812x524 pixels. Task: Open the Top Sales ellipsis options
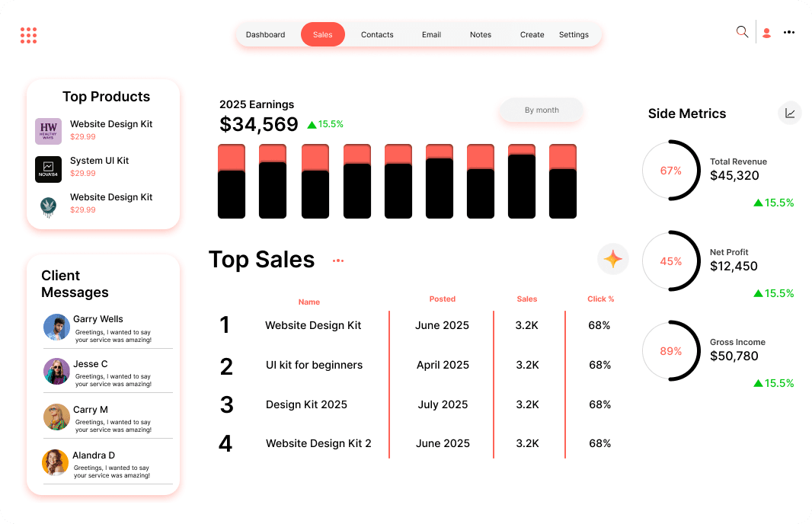pyautogui.click(x=338, y=260)
